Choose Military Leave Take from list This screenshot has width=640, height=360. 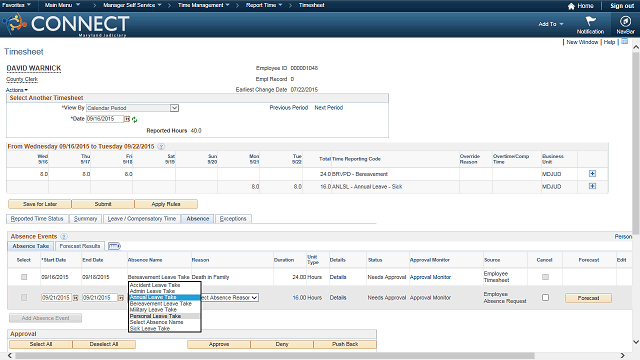coord(164,310)
